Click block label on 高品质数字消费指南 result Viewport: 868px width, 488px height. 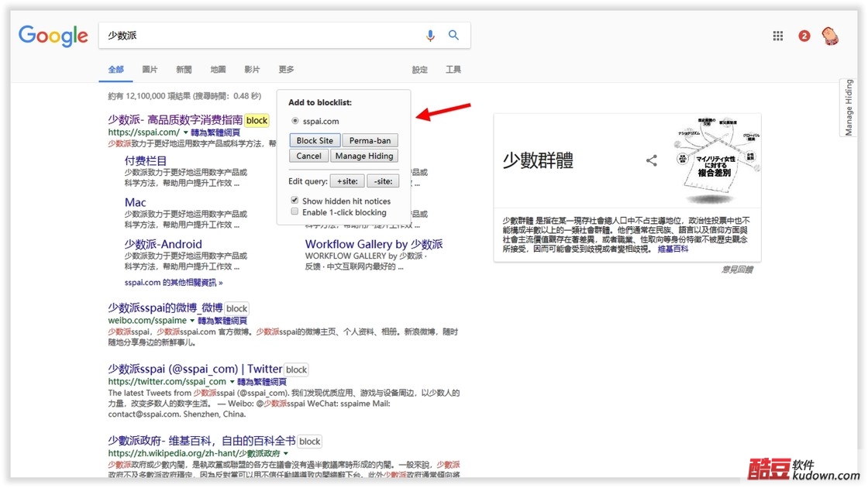click(257, 120)
